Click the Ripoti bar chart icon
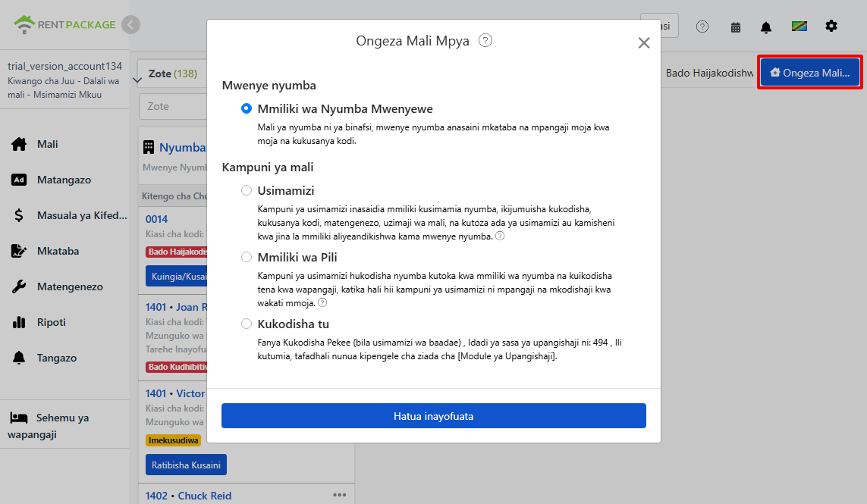This screenshot has width=867, height=504. [19, 322]
